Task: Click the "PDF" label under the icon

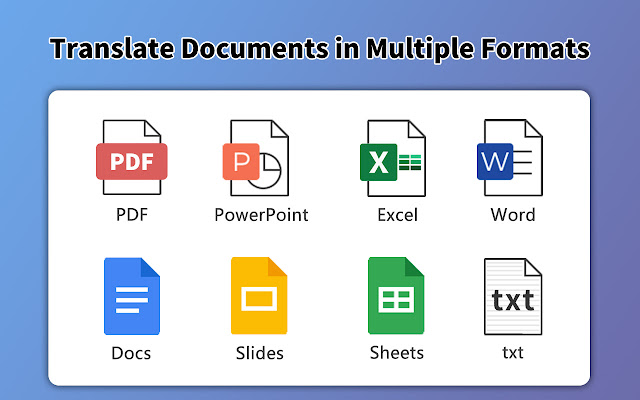Action: tap(132, 215)
